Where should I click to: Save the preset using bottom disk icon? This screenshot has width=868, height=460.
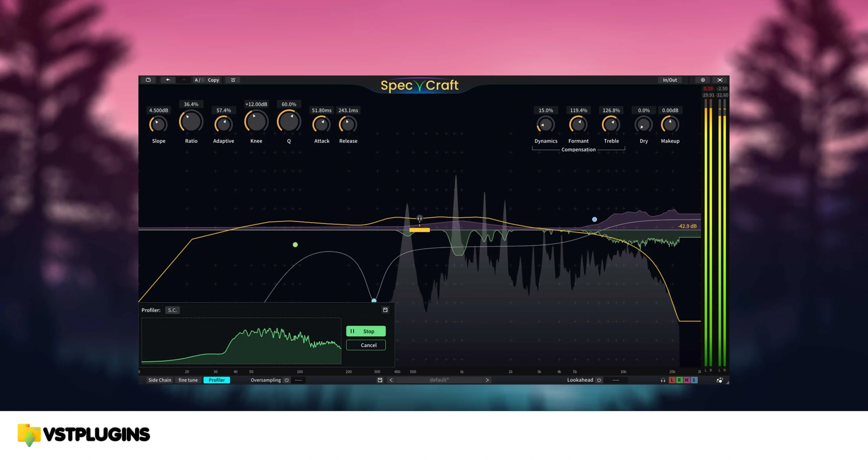[380, 380]
